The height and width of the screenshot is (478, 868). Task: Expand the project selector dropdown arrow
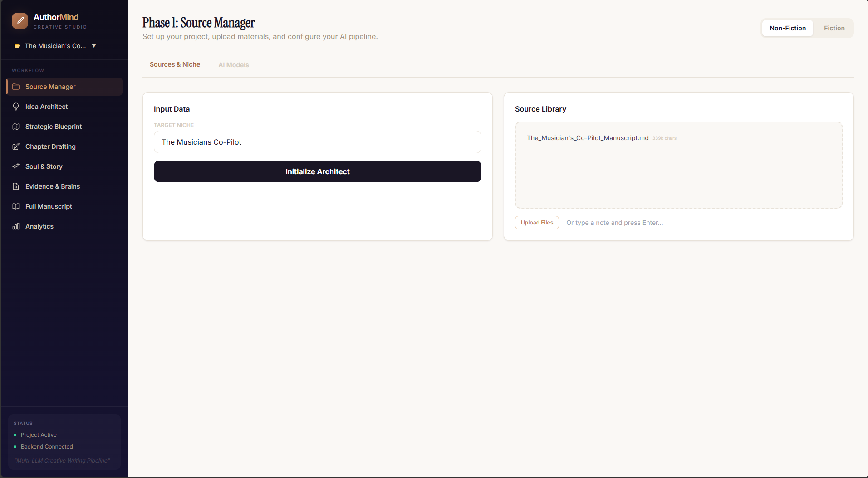tap(94, 46)
